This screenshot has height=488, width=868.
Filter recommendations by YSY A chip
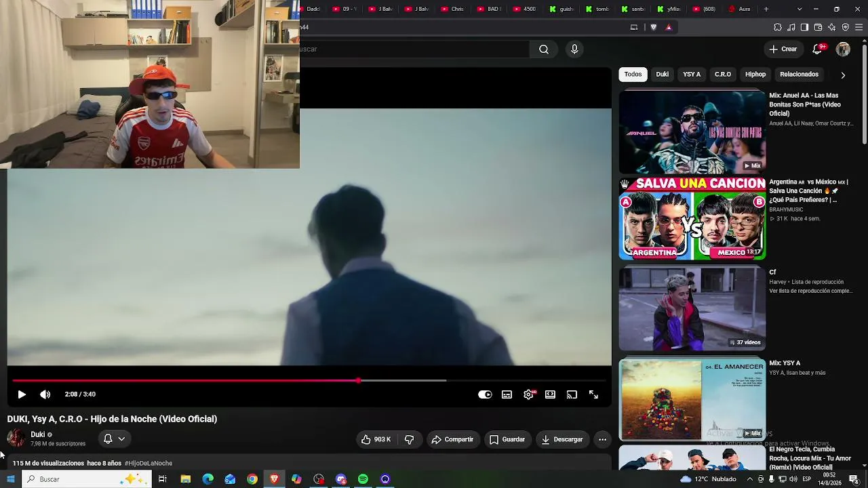click(692, 75)
